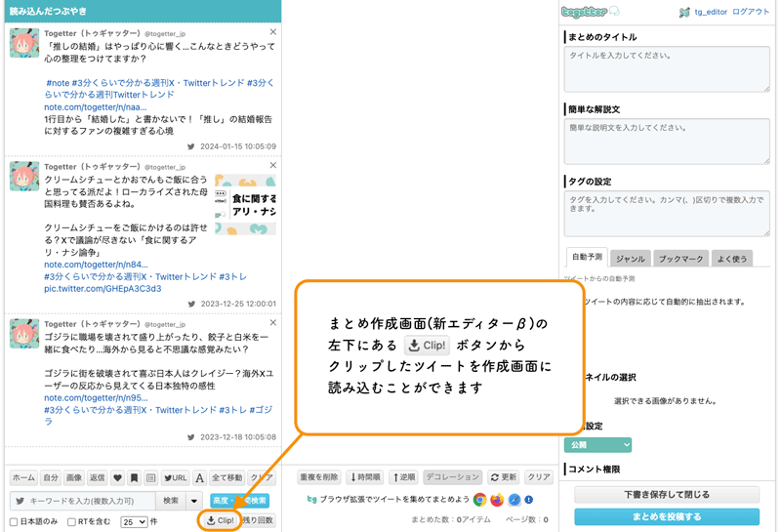Expand the search options dropdown arrow
The width and height of the screenshot is (781, 532).
pos(194,501)
